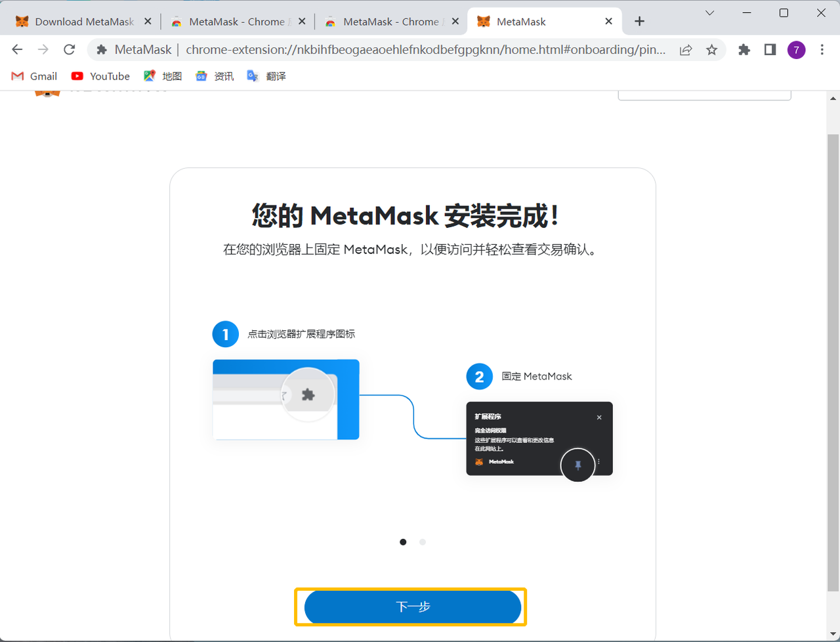
Task: Close the Download MetaMask tab
Action: 148,22
